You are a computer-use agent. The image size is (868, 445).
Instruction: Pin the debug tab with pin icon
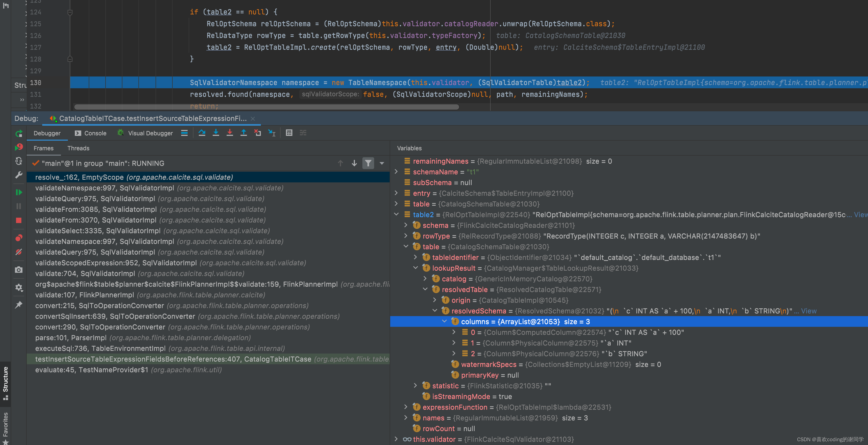click(x=19, y=305)
